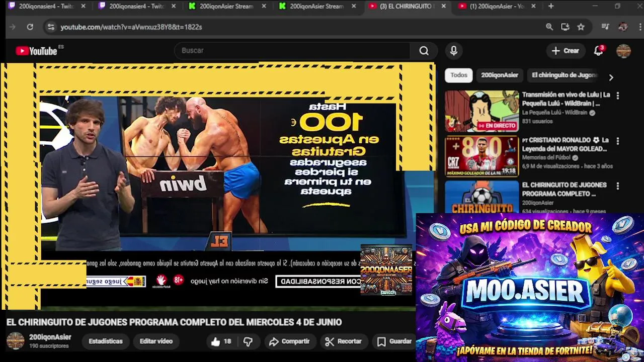Click the video player area
This screenshot has width=644, height=362.
(x=217, y=186)
